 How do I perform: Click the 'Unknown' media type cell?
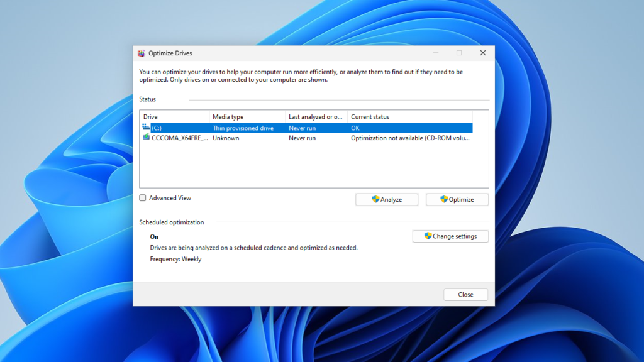pos(226,138)
